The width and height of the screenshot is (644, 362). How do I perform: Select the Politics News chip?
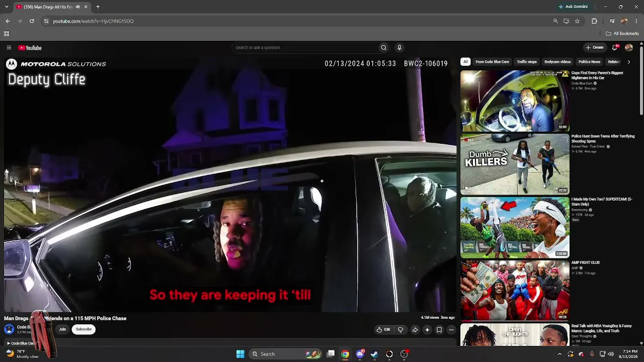(589, 62)
